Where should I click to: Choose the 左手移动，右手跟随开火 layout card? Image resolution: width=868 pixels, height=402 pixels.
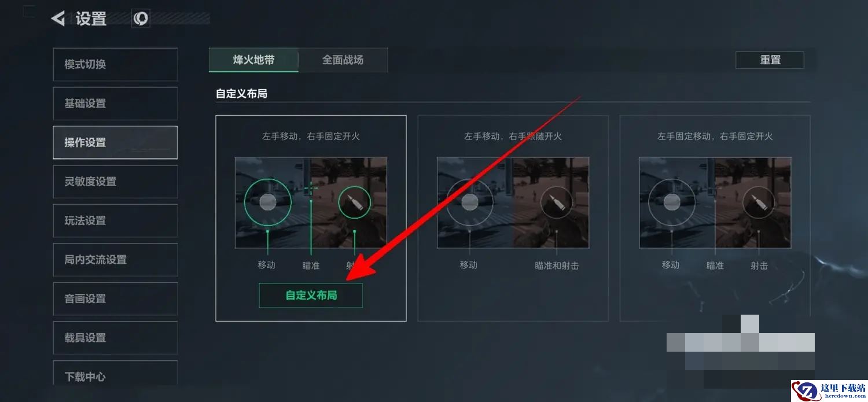pyautogui.click(x=513, y=218)
